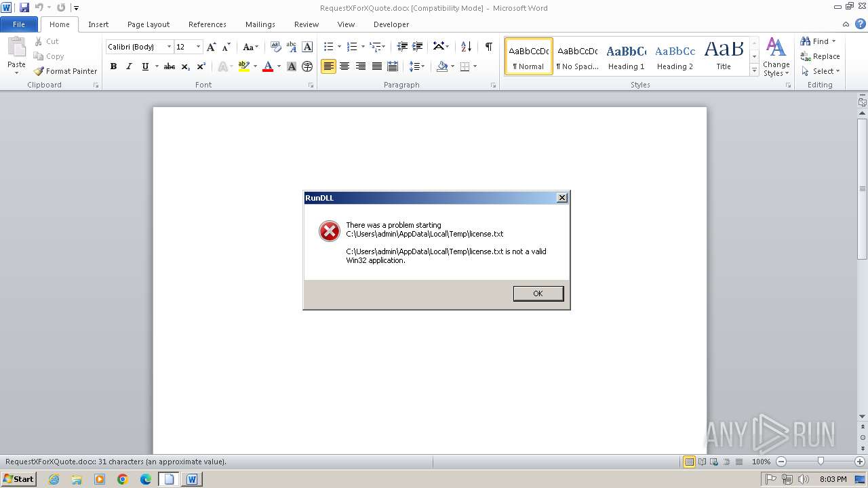Click zoom in plus button
Viewport: 868px width, 488px height.
[860, 462]
